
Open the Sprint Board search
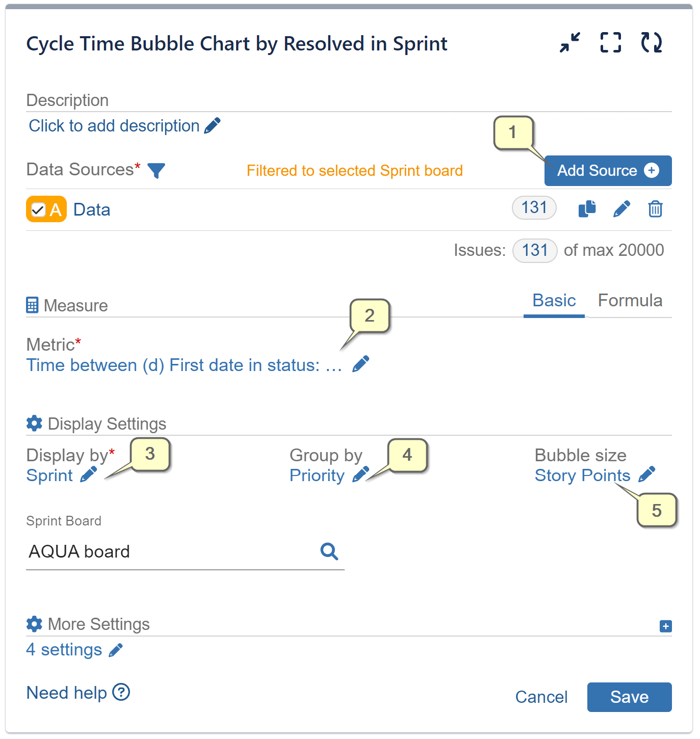coord(329,551)
